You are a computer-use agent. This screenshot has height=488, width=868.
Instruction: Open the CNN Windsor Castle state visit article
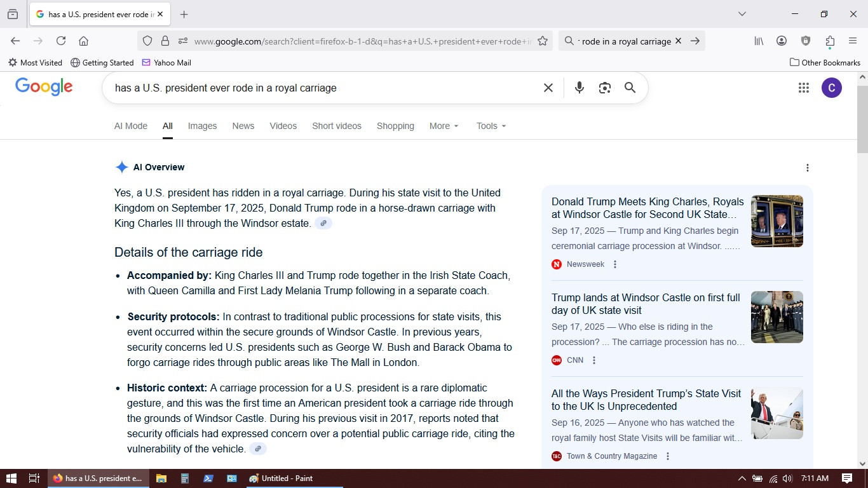point(646,304)
